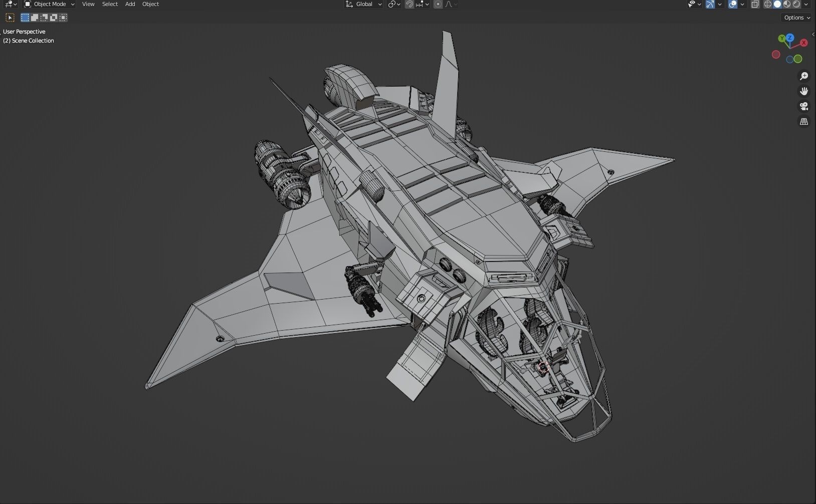Open the Object Mode dropdown
The image size is (816, 504).
[x=49, y=4]
